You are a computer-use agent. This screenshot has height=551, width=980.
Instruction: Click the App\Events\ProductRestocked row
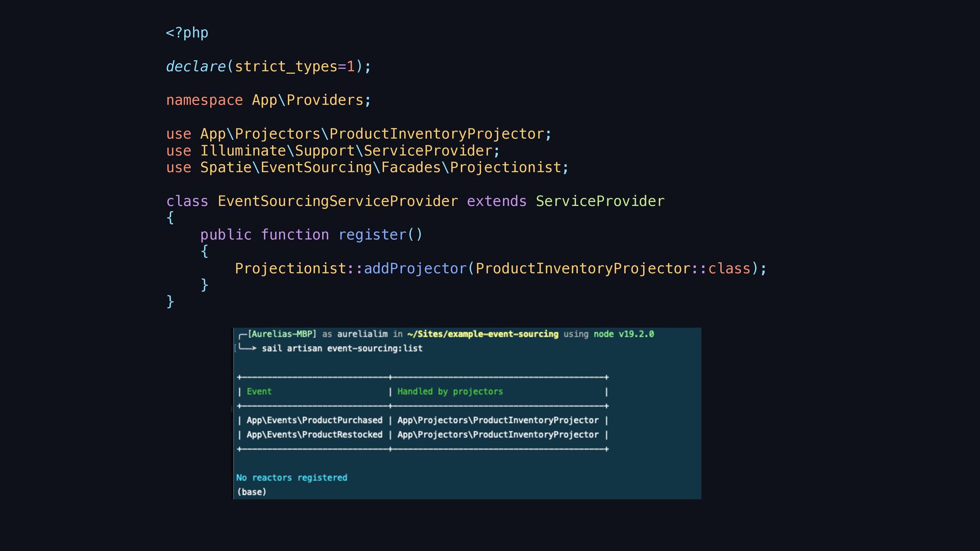pos(314,435)
